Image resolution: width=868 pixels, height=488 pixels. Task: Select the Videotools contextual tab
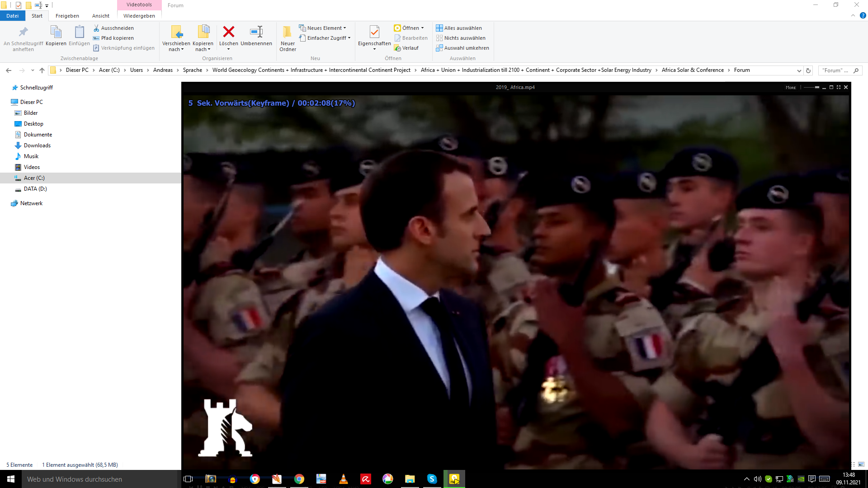coord(139,5)
